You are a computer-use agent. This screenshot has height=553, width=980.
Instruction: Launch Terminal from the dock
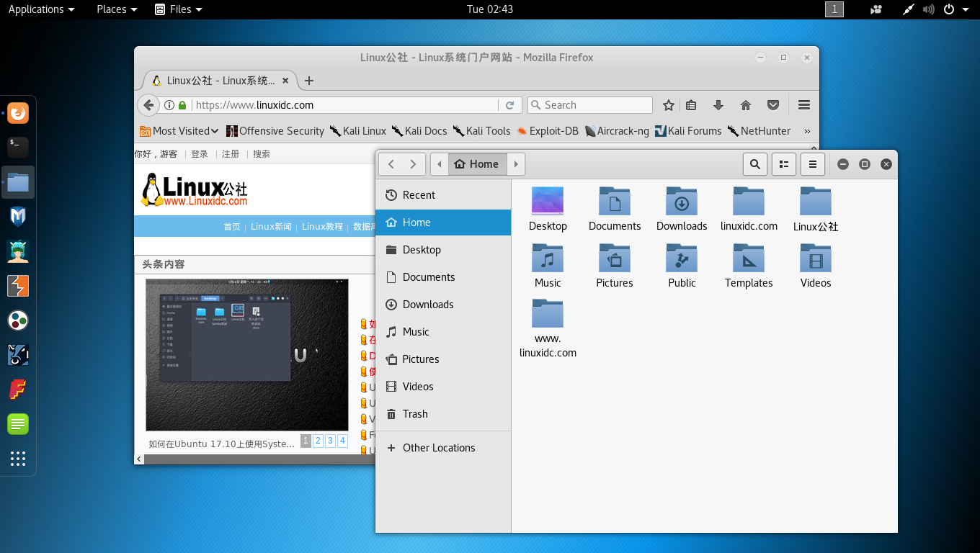pyautogui.click(x=18, y=148)
